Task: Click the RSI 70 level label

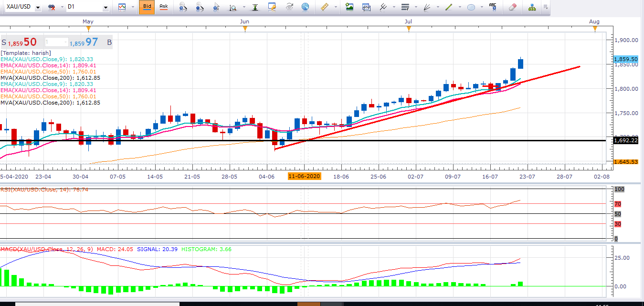Action: click(618, 204)
